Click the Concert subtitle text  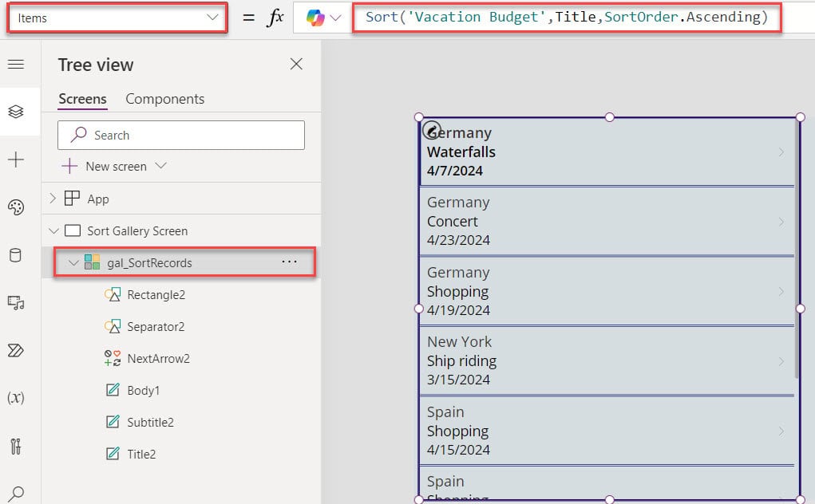pyautogui.click(x=452, y=221)
